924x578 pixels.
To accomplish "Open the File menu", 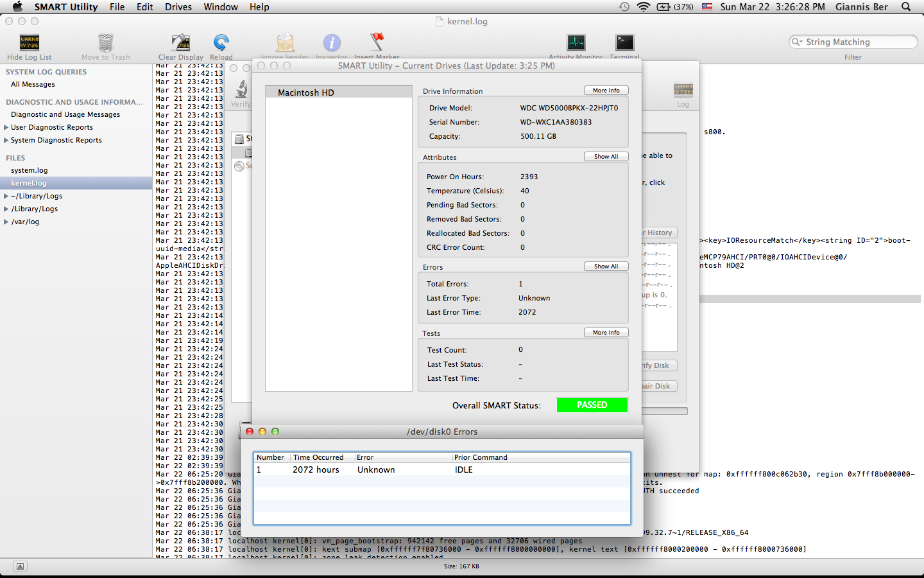I will pyautogui.click(x=117, y=6).
